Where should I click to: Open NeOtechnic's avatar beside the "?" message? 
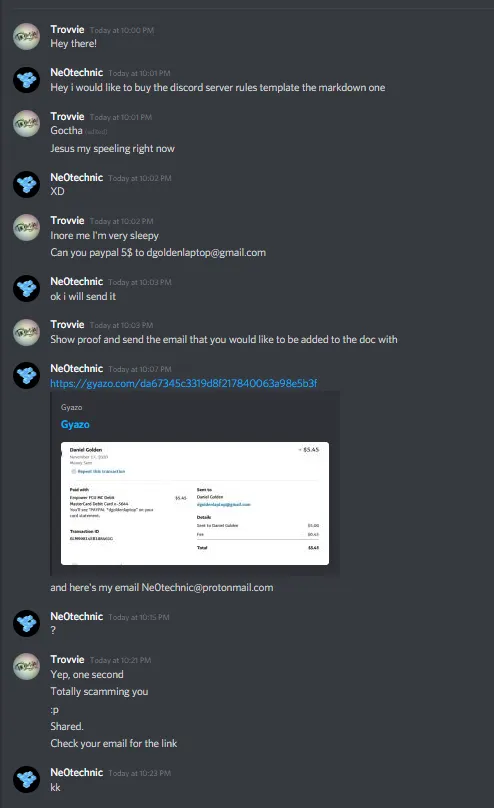click(x=26, y=624)
